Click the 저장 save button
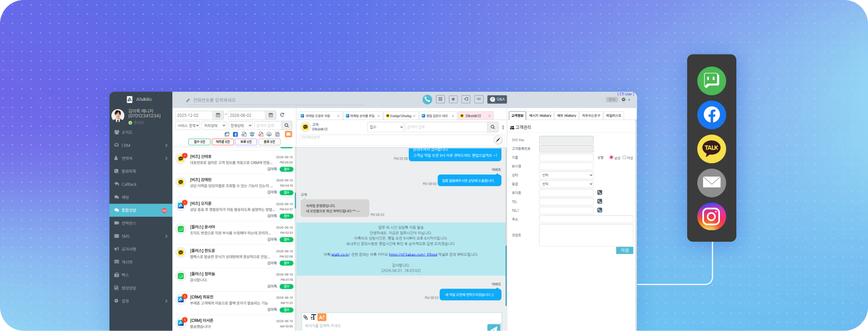Screen dimensions: 868x331 [x=624, y=250]
